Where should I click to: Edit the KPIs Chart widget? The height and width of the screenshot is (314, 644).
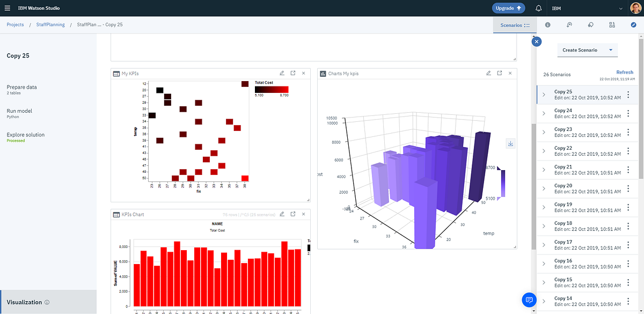click(x=282, y=214)
